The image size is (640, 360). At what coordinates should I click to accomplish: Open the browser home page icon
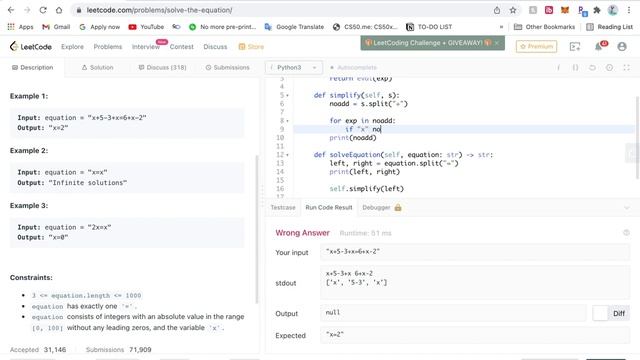tap(59, 10)
